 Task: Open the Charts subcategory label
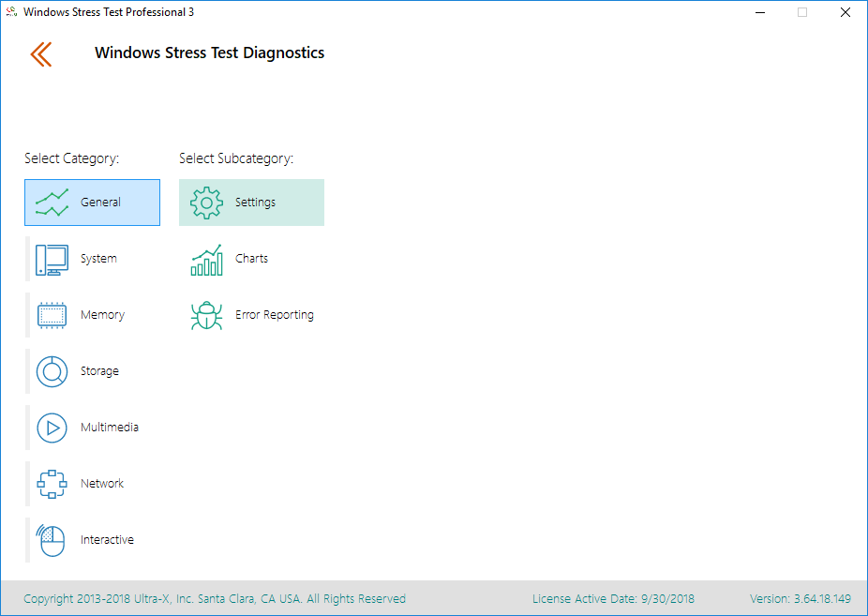point(251,259)
